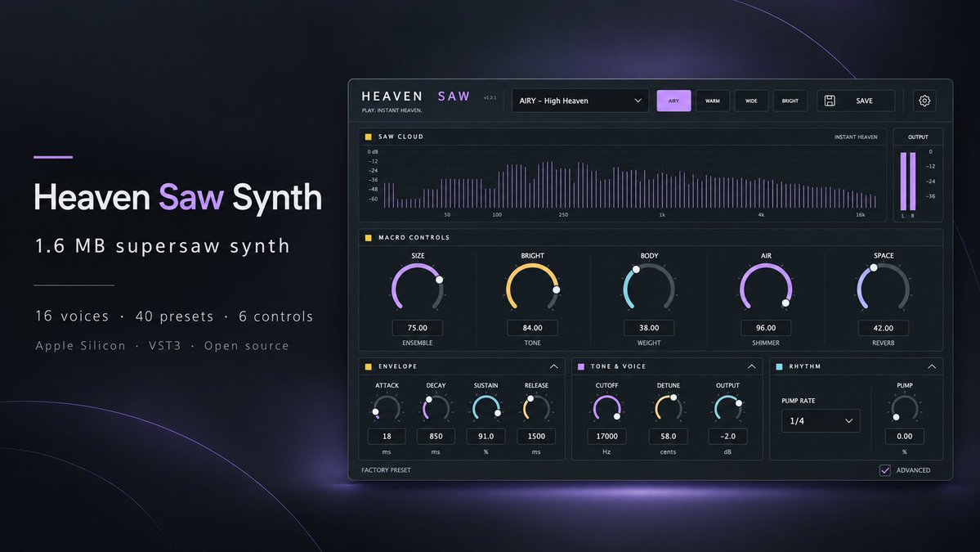Toggle the Envelope section yellow indicator
Screen dimensions: 980x552
click(x=368, y=366)
